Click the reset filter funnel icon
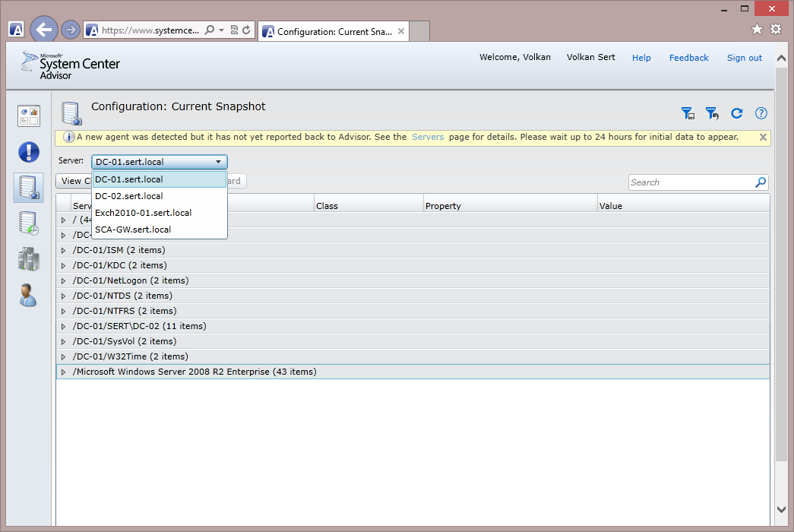794x532 pixels. tap(712, 113)
